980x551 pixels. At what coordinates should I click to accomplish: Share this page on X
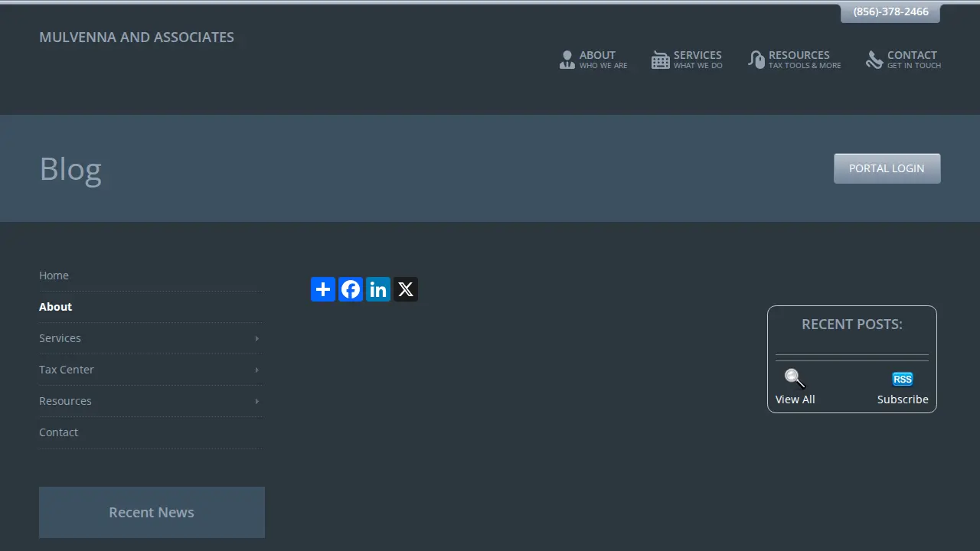point(406,289)
